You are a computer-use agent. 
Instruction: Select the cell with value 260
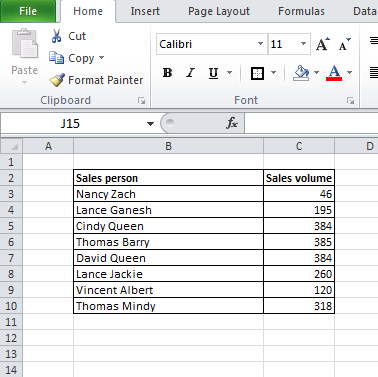point(299,274)
